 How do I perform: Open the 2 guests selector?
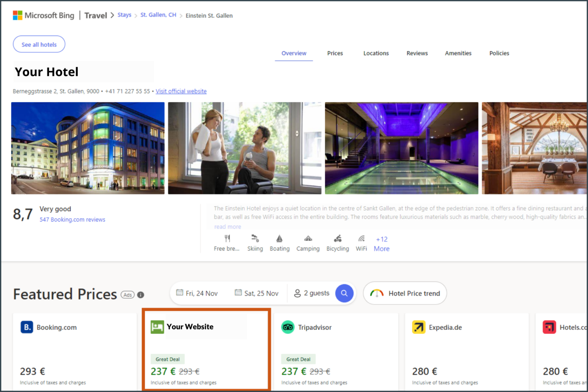312,293
